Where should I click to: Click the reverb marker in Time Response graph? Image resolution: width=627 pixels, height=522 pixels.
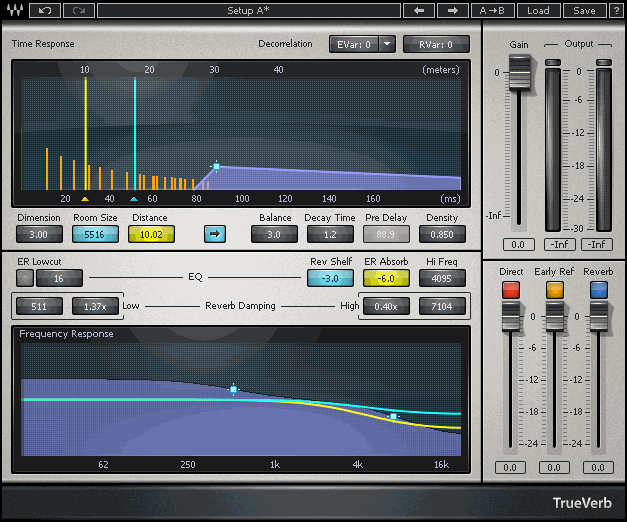215,167
